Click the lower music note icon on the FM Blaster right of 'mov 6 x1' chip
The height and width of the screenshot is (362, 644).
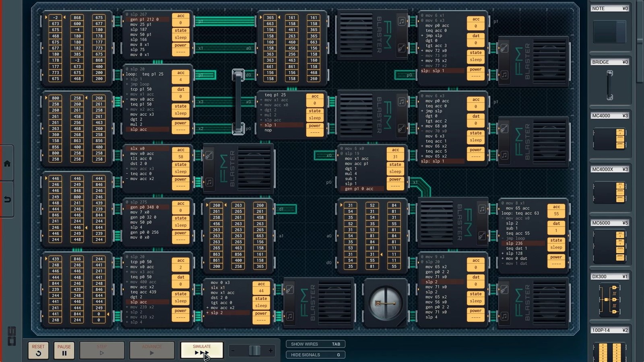coord(504,75)
